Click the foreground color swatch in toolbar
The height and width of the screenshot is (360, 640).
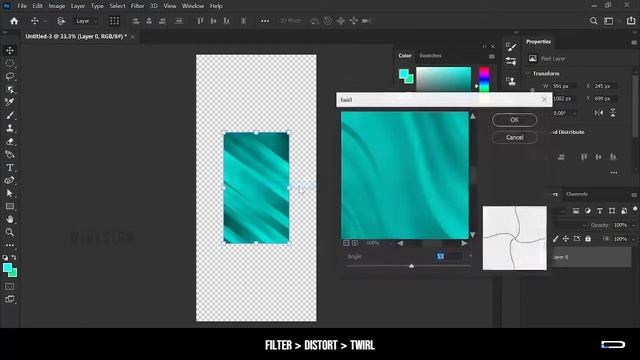click(x=7, y=268)
